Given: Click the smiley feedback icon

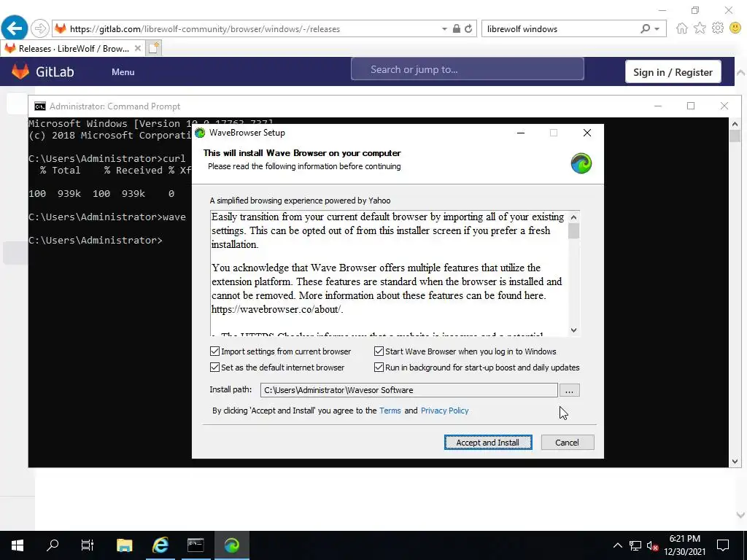Looking at the screenshot, I should (x=735, y=28).
